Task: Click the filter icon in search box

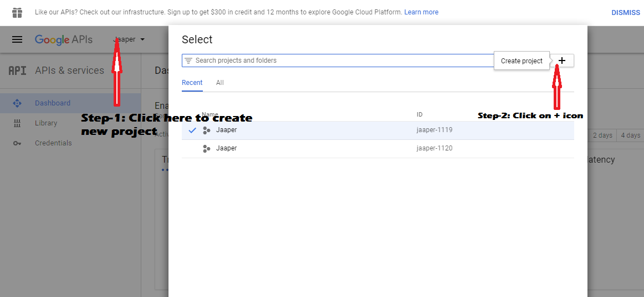Action: point(188,61)
